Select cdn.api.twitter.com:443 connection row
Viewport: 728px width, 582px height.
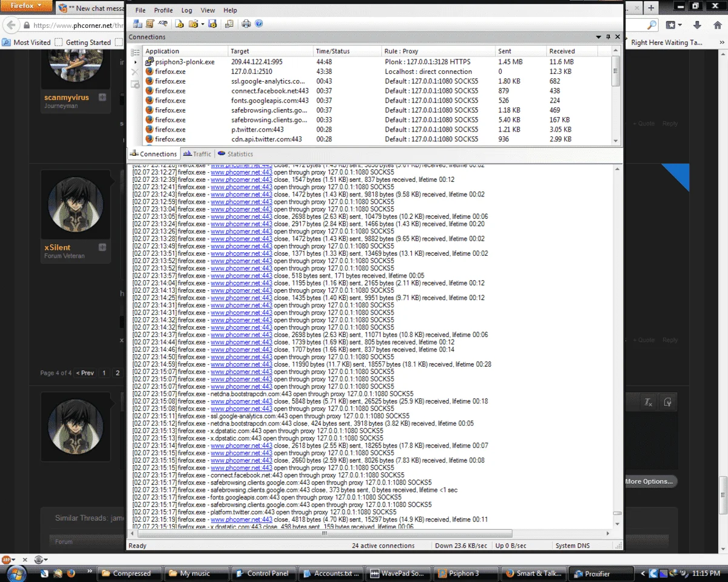(376, 139)
